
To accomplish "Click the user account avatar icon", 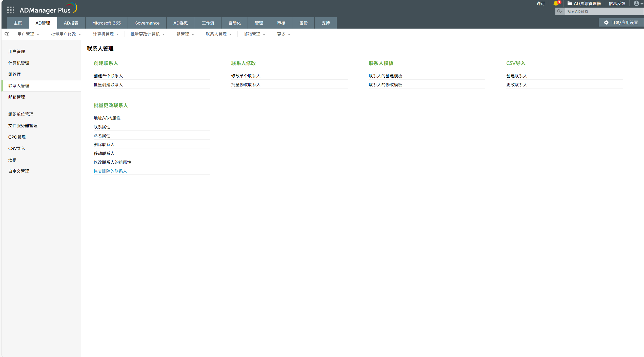I will pyautogui.click(x=636, y=3).
